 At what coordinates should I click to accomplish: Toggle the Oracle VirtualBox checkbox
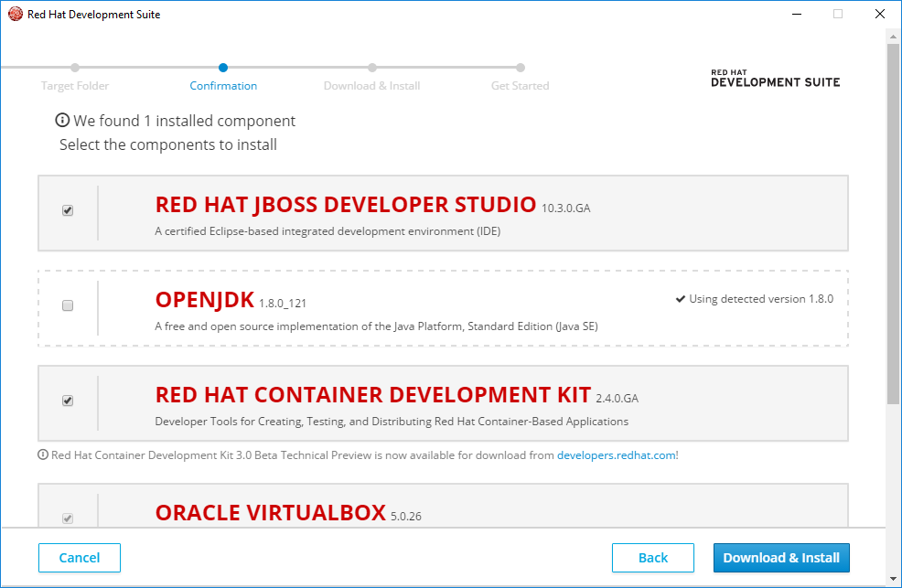[x=68, y=519]
